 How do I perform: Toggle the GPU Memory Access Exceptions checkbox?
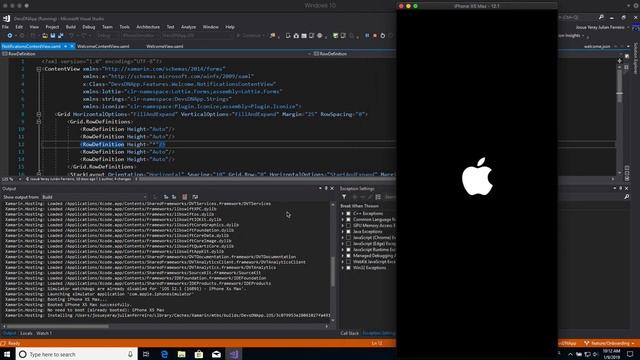click(348, 225)
